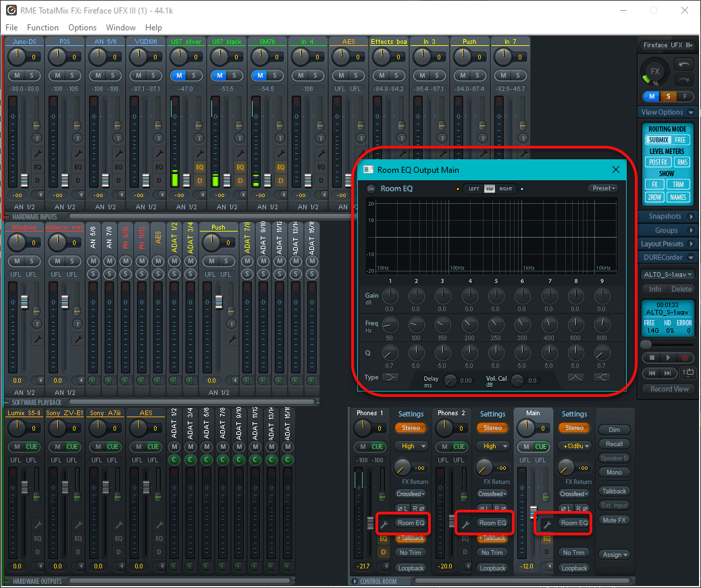Open the +13dBu level dropdown for Main
Image resolution: width=701 pixels, height=588 pixels.
(574, 446)
